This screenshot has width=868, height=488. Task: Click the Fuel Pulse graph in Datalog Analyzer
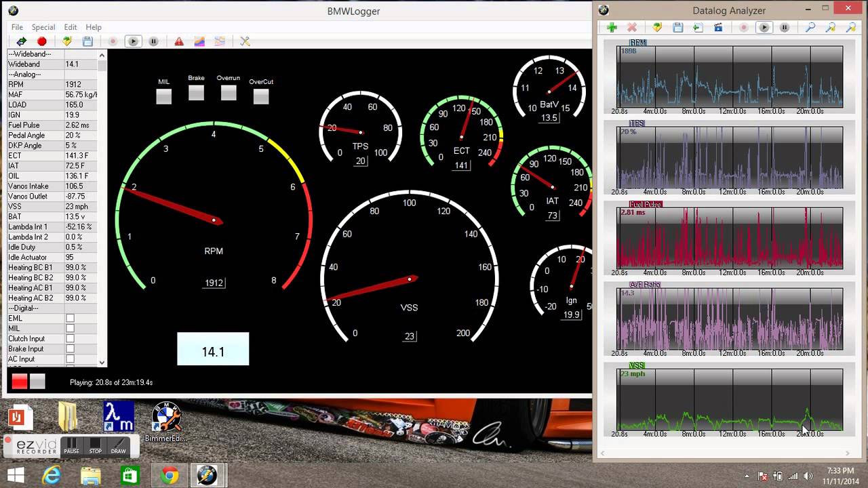click(730, 238)
